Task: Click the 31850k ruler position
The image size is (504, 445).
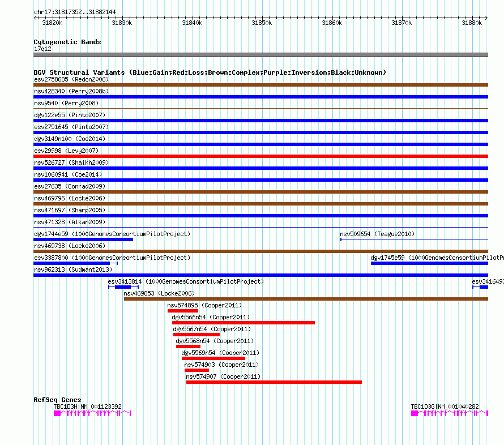Action: coord(262,23)
